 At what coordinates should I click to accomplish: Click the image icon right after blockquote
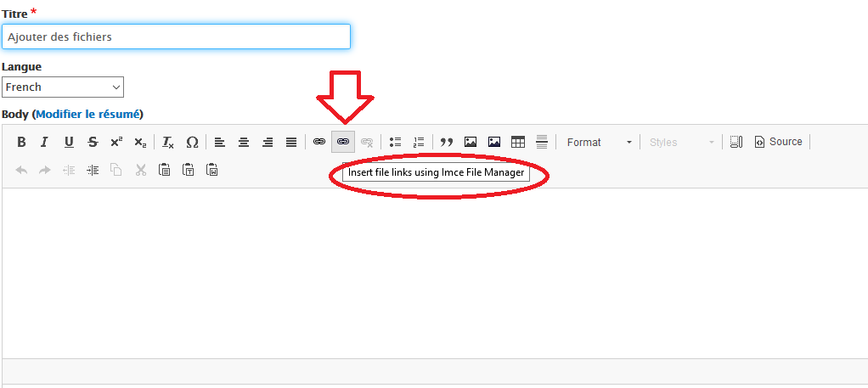click(470, 143)
